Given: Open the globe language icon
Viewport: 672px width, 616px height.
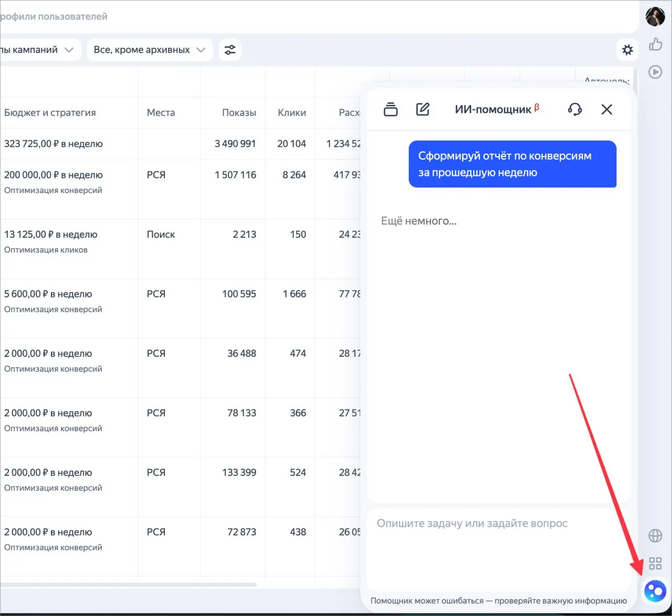Looking at the screenshot, I should coord(655,536).
